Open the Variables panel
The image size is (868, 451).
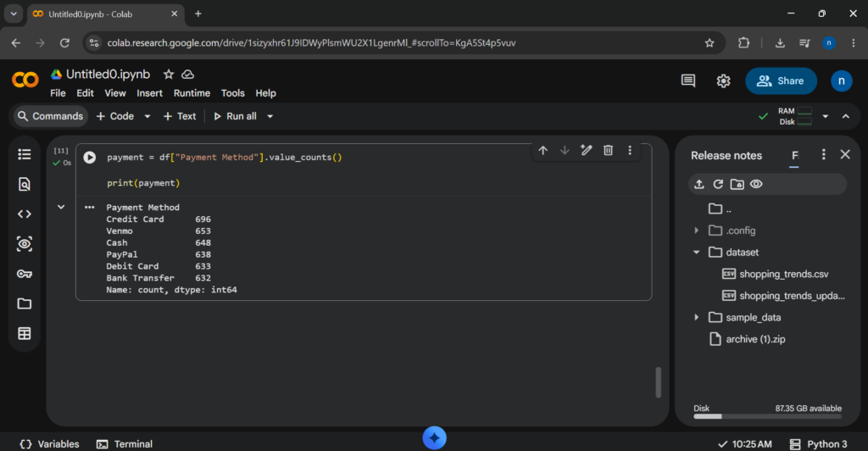click(x=49, y=444)
